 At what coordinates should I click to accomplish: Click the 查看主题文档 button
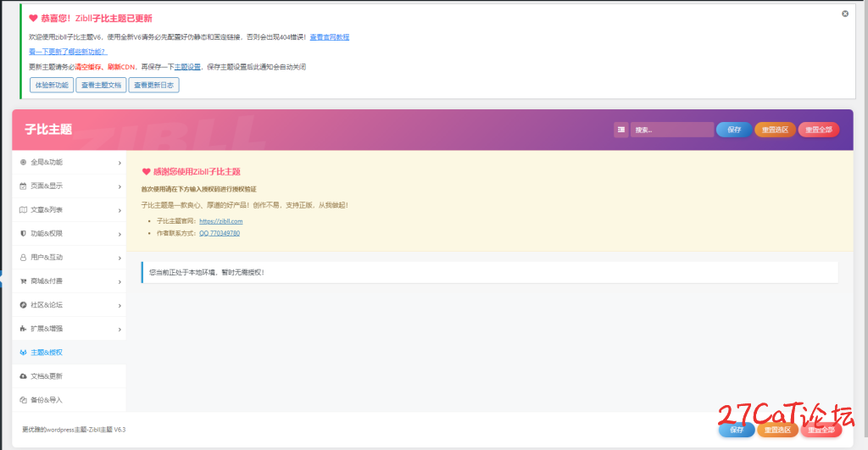pyautogui.click(x=101, y=86)
